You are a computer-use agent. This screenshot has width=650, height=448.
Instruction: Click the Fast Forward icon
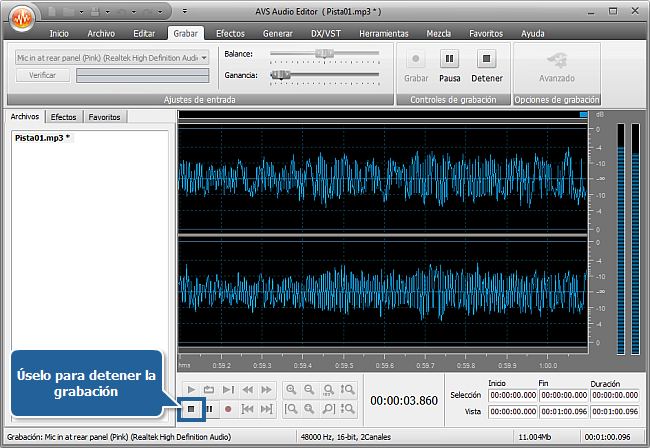point(266,389)
